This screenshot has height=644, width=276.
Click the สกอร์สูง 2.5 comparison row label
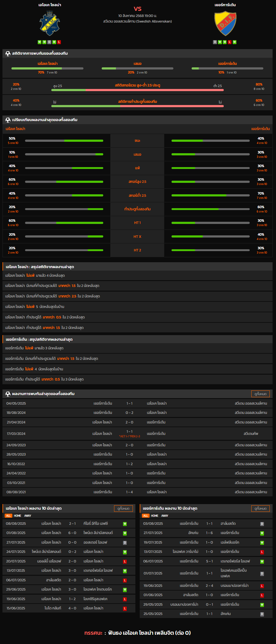tap(138, 182)
